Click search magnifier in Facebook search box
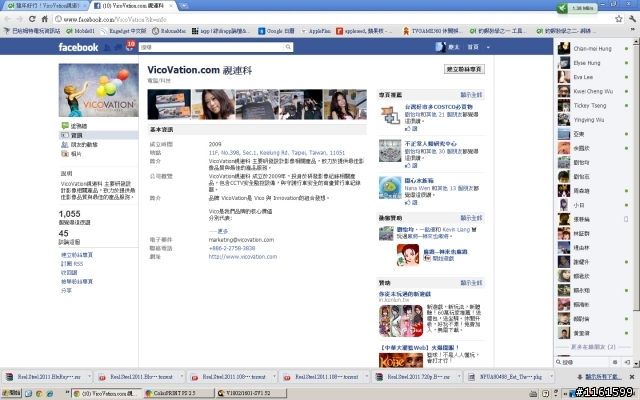 (288, 47)
